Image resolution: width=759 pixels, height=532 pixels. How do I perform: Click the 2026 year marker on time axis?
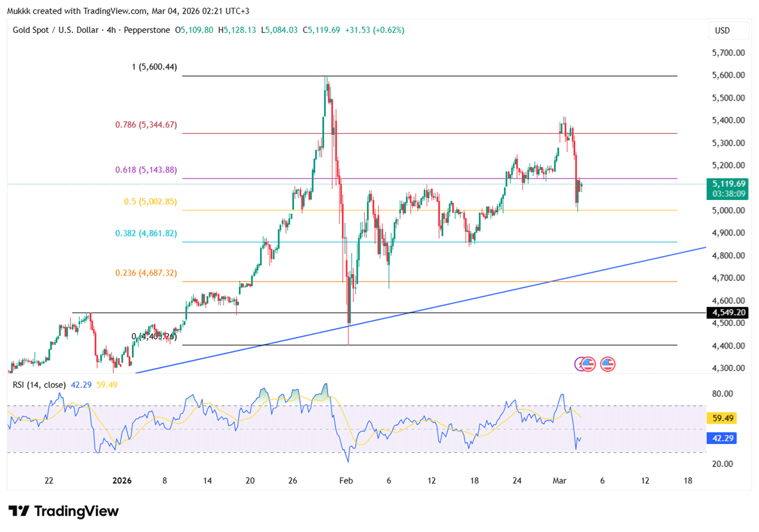click(x=122, y=480)
